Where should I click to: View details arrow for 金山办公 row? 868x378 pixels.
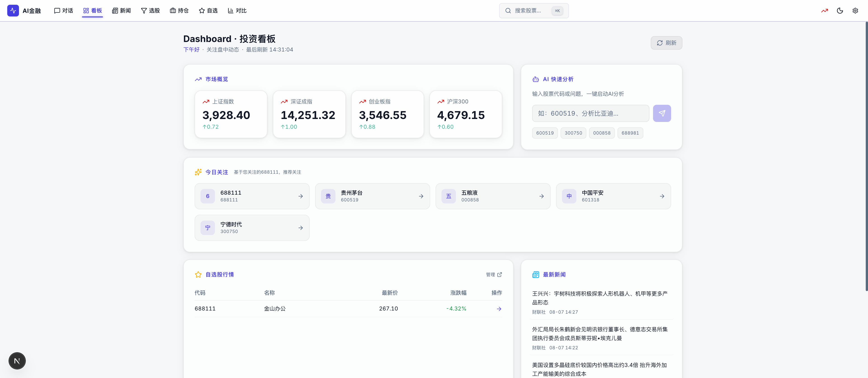point(499,309)
